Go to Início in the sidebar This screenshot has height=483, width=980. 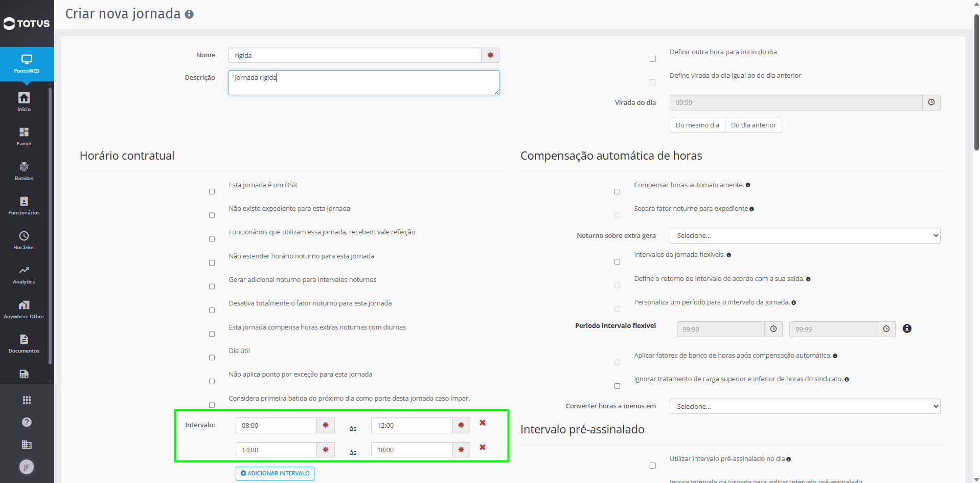[24, 102]
